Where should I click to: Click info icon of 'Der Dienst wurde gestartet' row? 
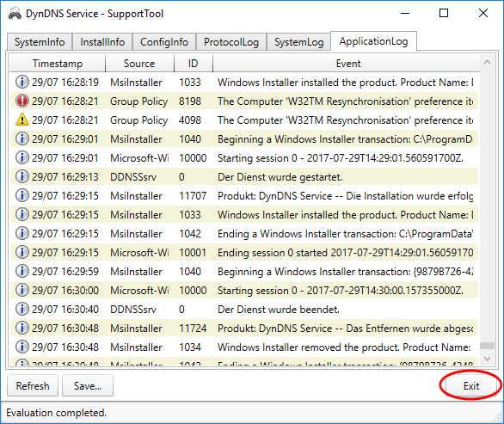22,176
